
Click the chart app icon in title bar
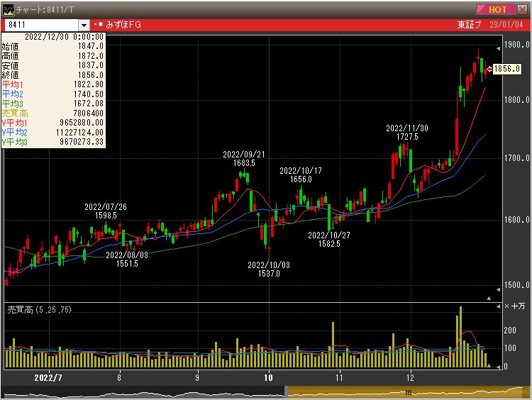pos(8,9)
